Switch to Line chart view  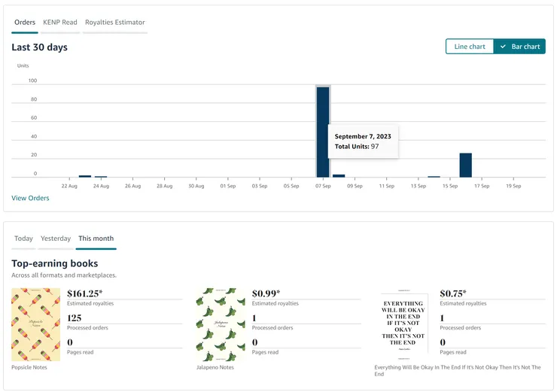470,47
